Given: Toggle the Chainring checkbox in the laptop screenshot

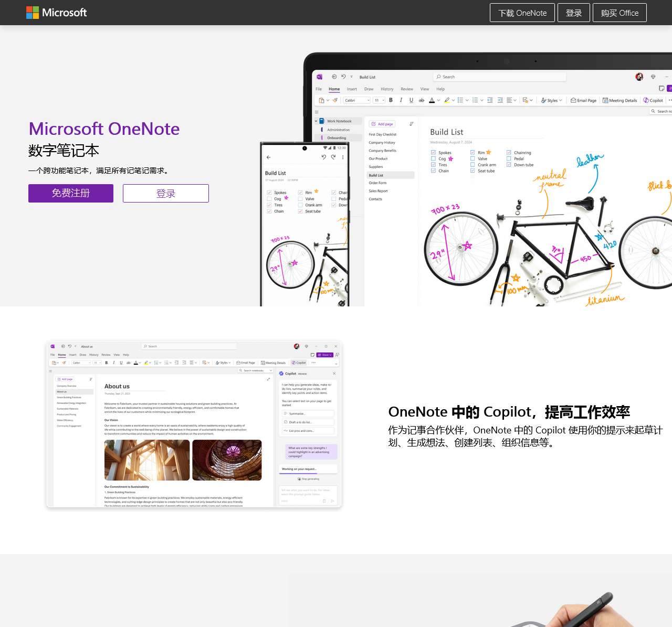Looking at the screenshot, I should point(509,153).
